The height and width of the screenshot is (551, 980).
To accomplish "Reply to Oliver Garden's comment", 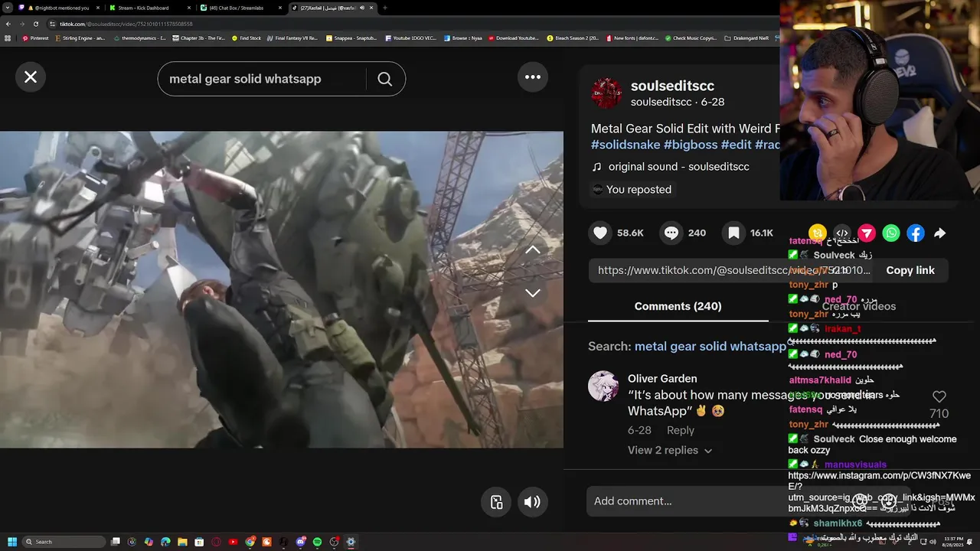I will pos(680,430).
